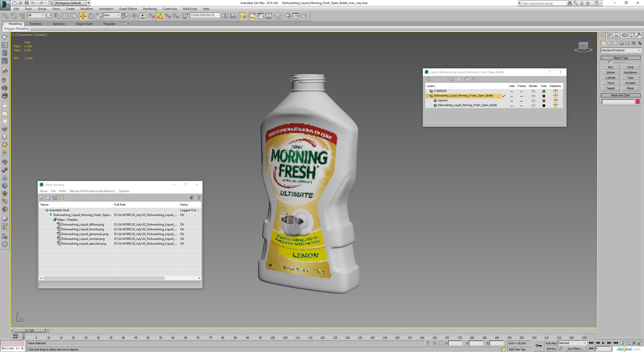Click the Set Key button
The width and height of the screenshot is (644, 352).
[x=551, y=349]
